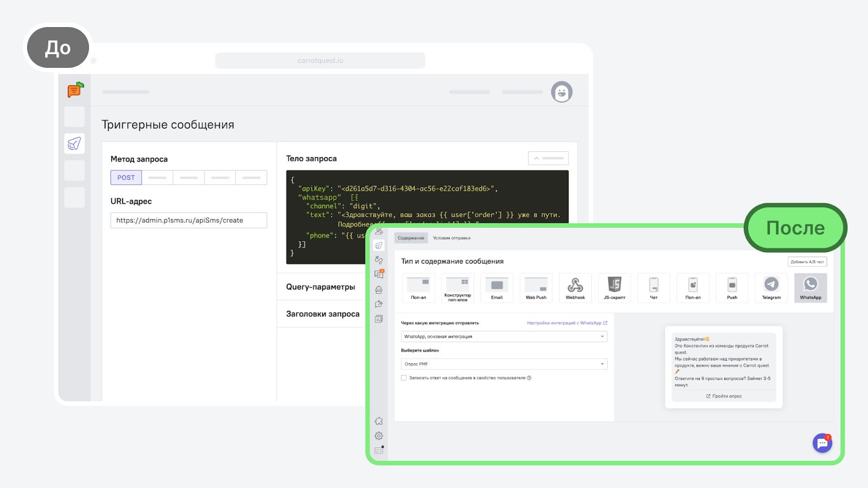
Task: Expand the Query-параметры section
Action: (x=321, y=287)
